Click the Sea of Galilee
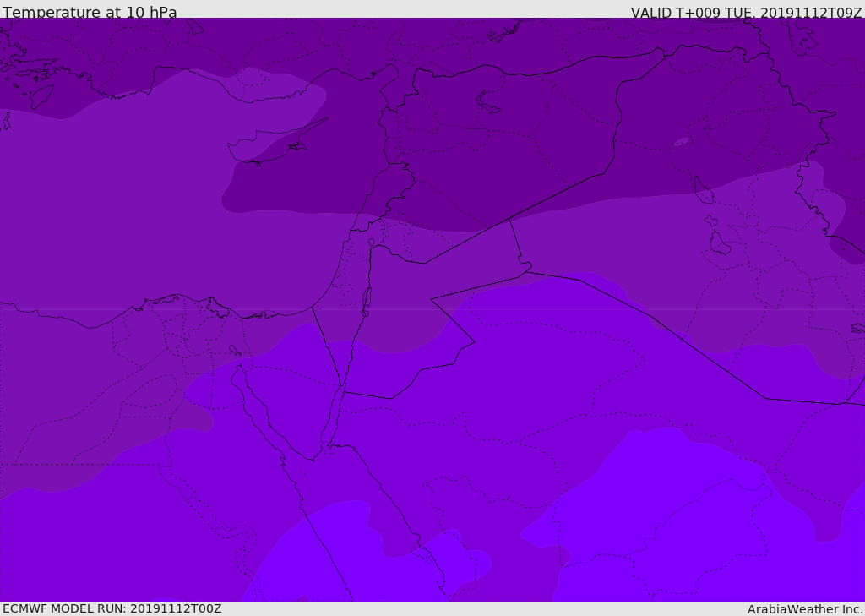This screenshot has width=865, height=616. 371,243
